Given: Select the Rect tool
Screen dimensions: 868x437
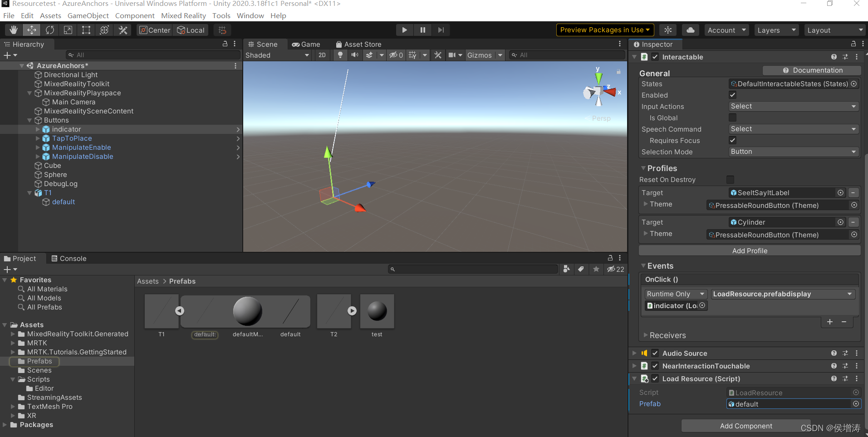Looking at the screenshot, I should tap(86, 30).
